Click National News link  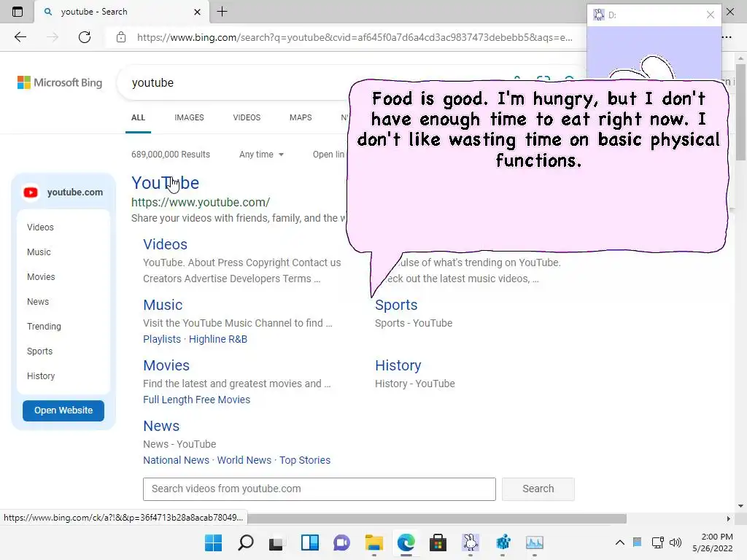click(x=177, y=460)
